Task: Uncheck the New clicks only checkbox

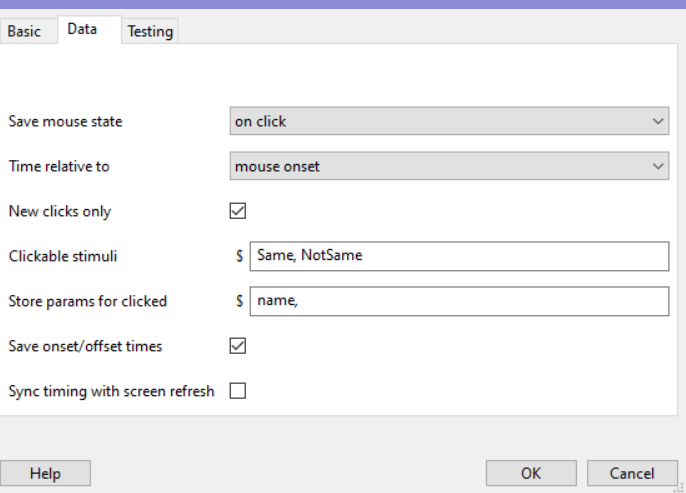Action: click(x=238, y=211)
